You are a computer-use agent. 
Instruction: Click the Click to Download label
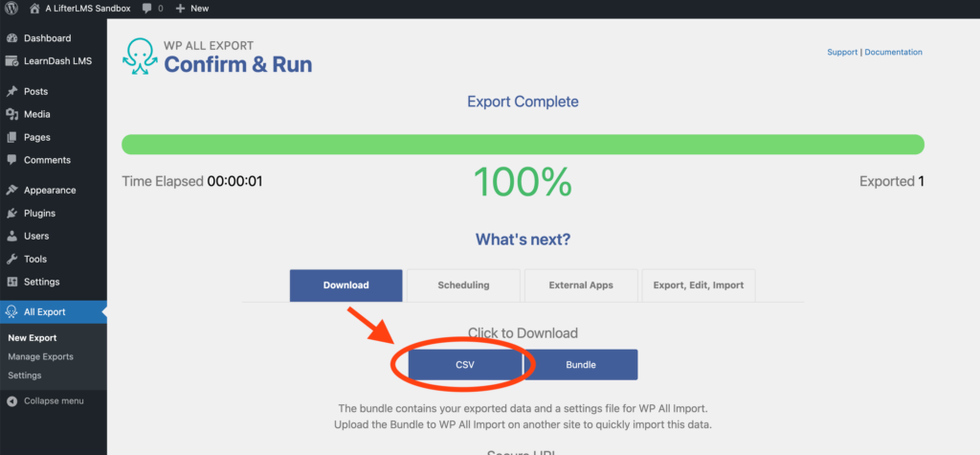tap(523, 333)
